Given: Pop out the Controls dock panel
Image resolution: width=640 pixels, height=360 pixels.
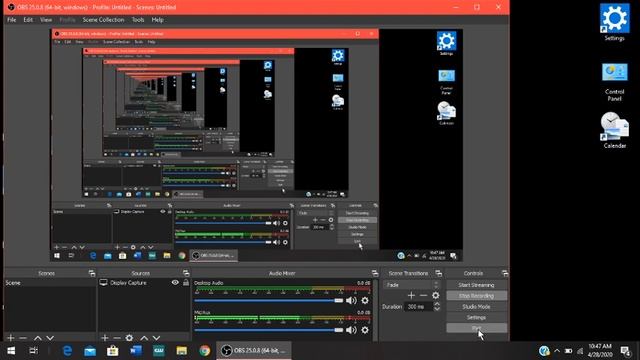Looking at the screenshot, I should click(505, 273).
